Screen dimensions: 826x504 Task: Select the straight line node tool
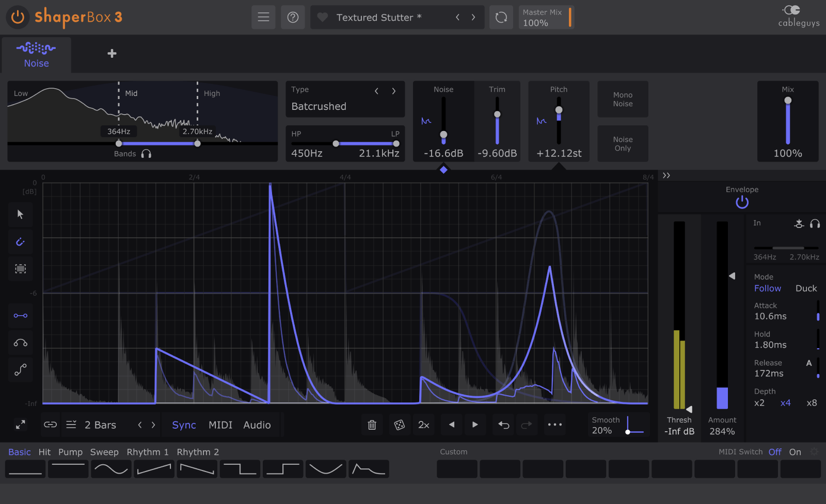(21, 316)
